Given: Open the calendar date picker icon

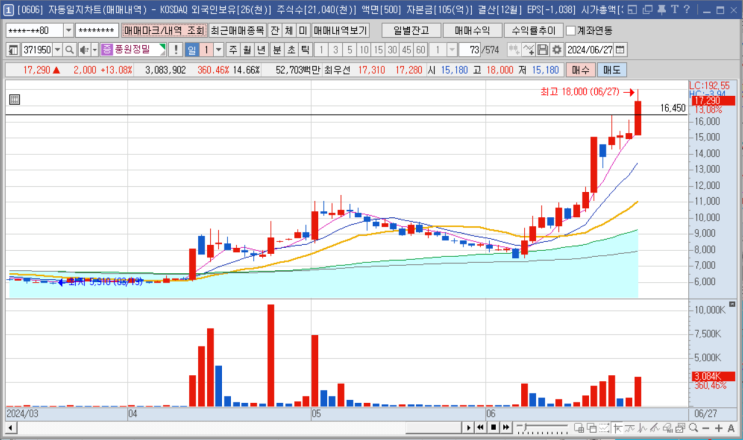Looking at the screenshot, I should click(x=620, y=50).
